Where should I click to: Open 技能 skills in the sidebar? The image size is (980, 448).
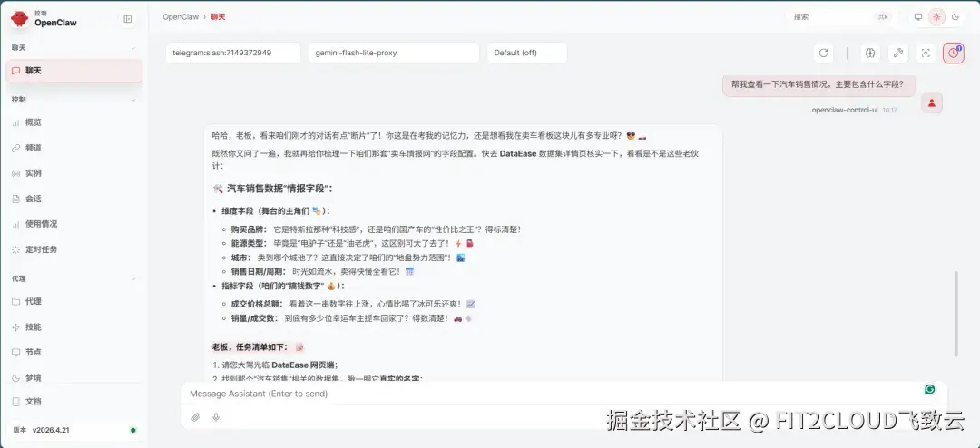coord(73,326)
